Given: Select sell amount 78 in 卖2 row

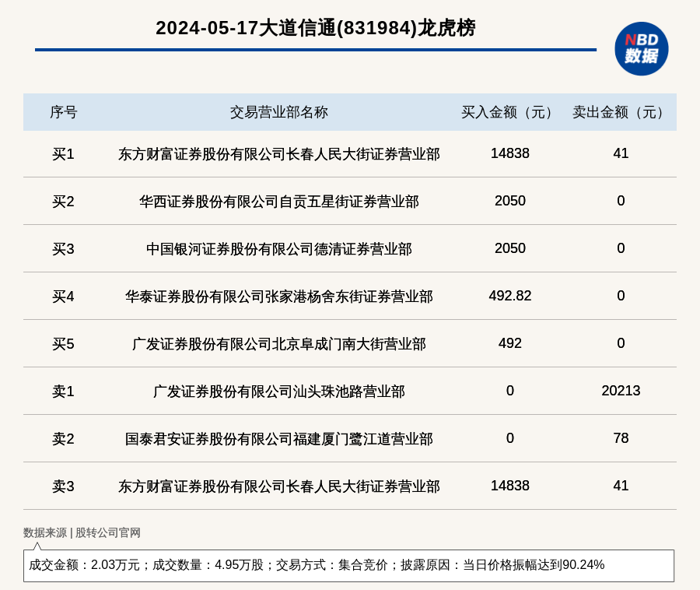Looking at the screenshot, I should [x=621, y=437].
